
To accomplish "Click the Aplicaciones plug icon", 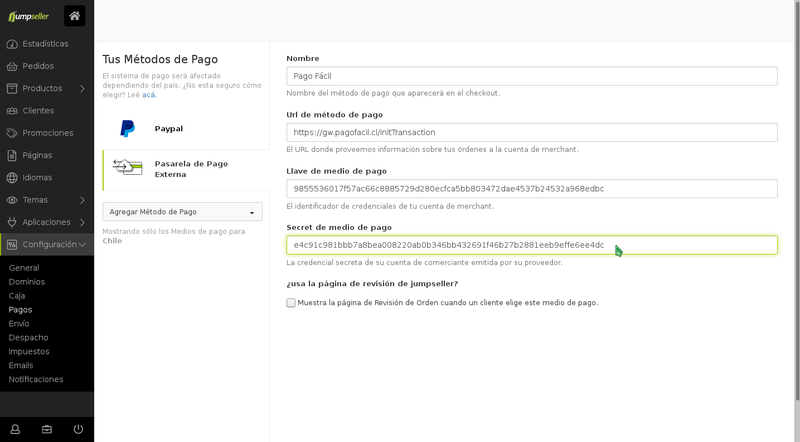I will [x=12, y=222].
